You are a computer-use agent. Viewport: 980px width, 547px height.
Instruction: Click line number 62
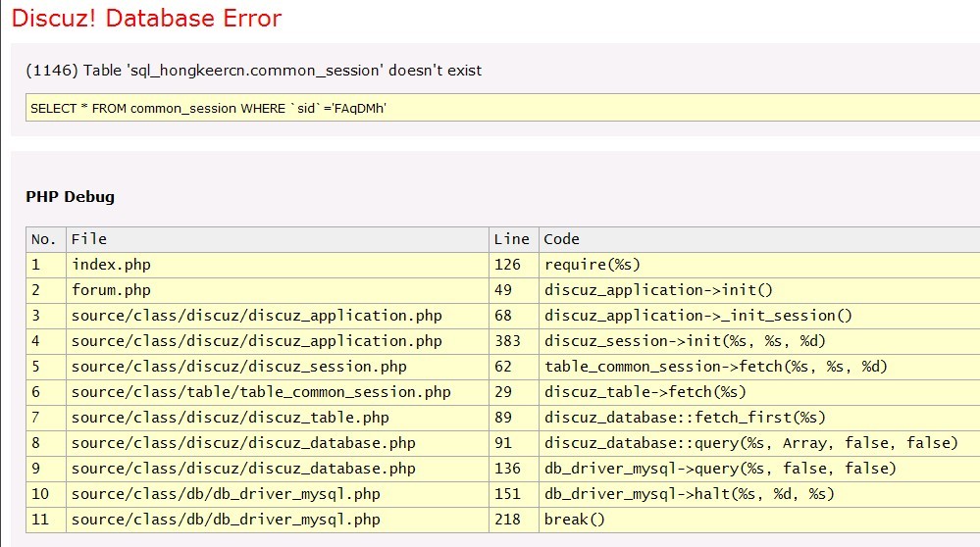point(513,367)
